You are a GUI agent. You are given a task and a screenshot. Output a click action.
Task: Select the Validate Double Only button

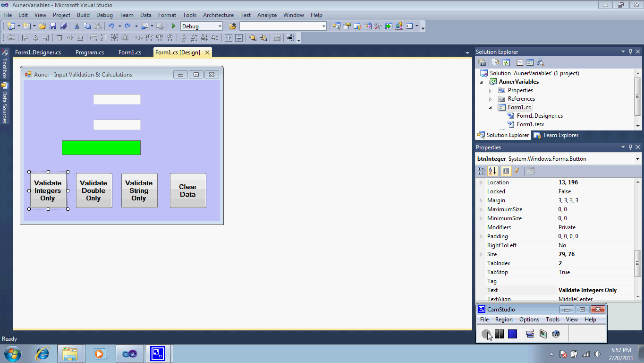pyautogui.click(x=93, y=190)
